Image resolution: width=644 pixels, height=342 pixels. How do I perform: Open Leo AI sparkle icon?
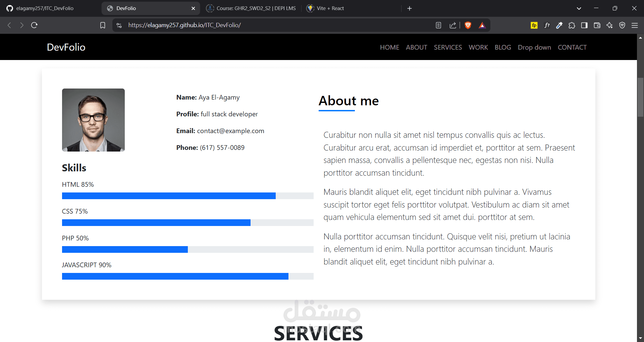coord(609,25)
